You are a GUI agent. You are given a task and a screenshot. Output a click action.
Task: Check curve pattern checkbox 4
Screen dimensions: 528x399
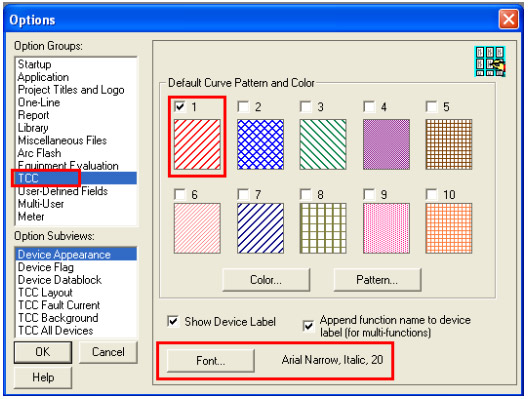point(369,107)
